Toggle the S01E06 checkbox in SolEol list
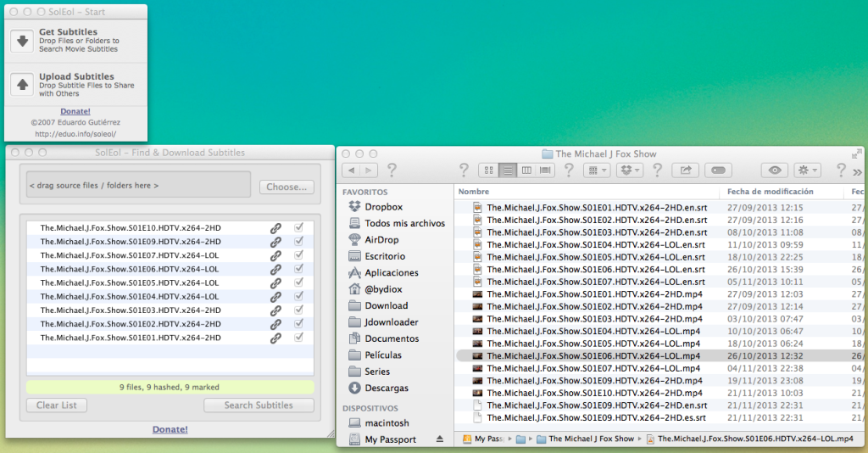The width and height of the screenshot is (868, 453). click(299, 269)
